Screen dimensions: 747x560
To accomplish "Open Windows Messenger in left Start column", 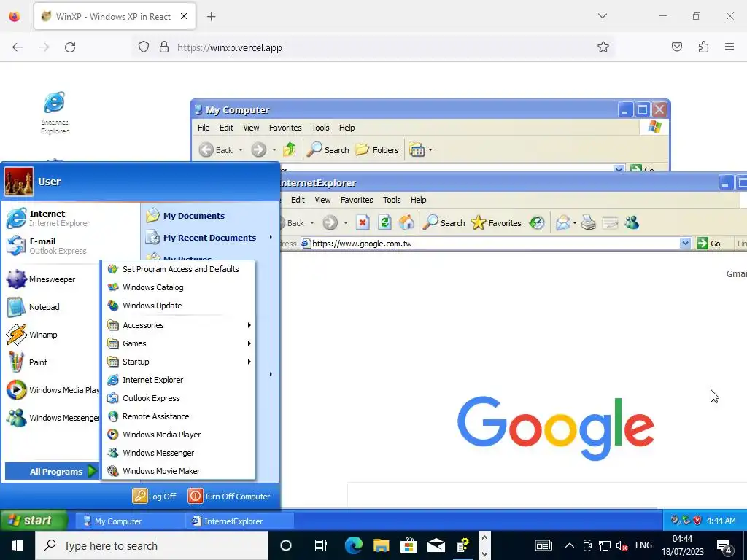I will coord(52,418).
